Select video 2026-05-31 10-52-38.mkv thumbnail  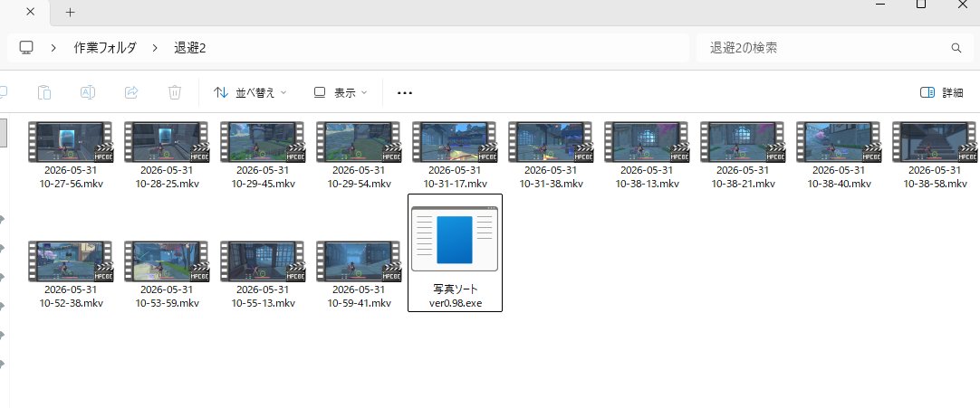70,261
